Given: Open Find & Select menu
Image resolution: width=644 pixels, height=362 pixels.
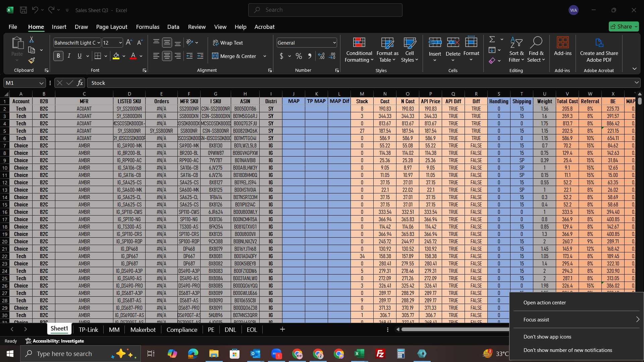Looking at the screenshot, I should coord(536,50).
